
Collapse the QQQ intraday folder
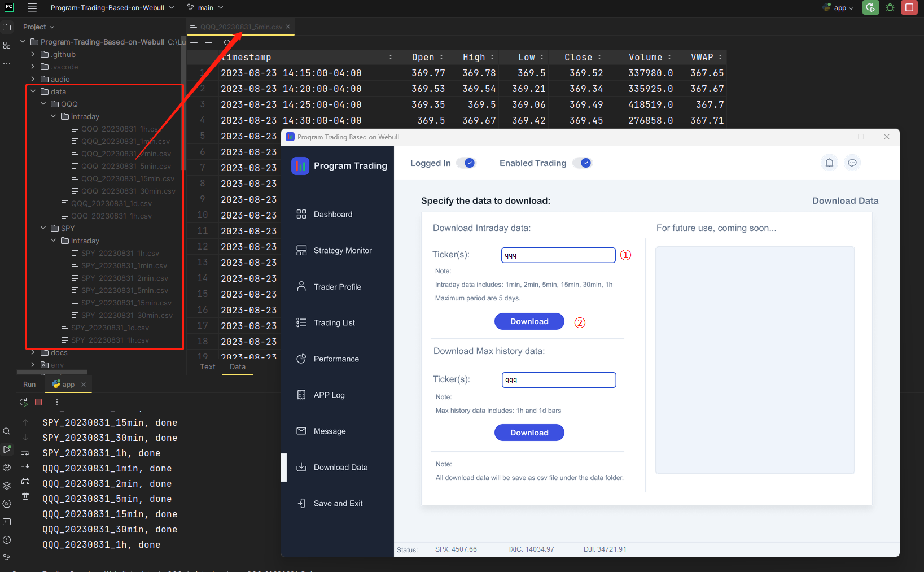pyautogui.click(x=54, y=116)
